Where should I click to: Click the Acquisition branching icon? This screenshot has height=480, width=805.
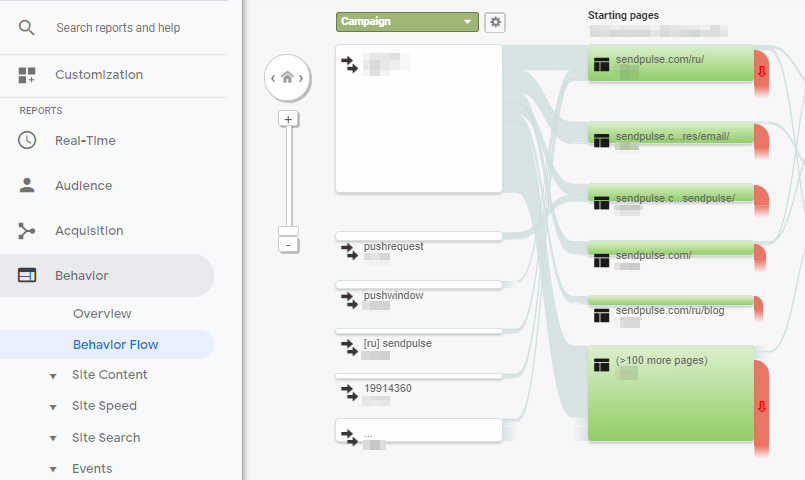pyautogui.click(x=27, y=231)
